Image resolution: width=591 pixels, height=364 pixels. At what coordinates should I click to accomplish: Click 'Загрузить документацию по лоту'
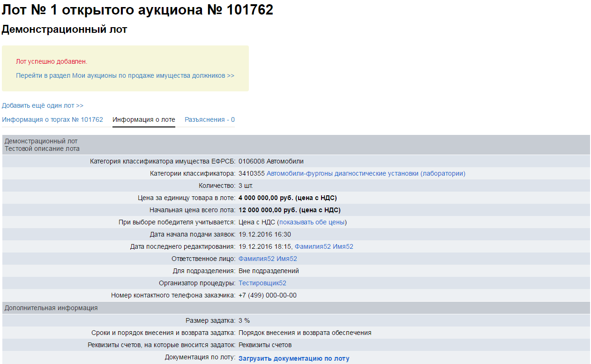click(294, 359)
